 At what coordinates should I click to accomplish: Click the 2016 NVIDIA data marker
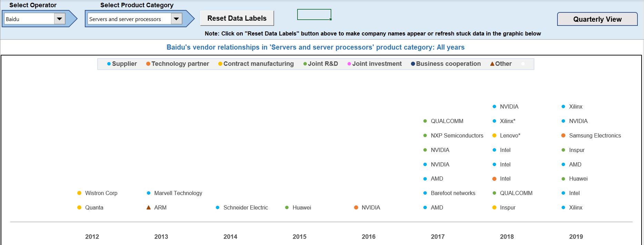(x=356, y=207)
